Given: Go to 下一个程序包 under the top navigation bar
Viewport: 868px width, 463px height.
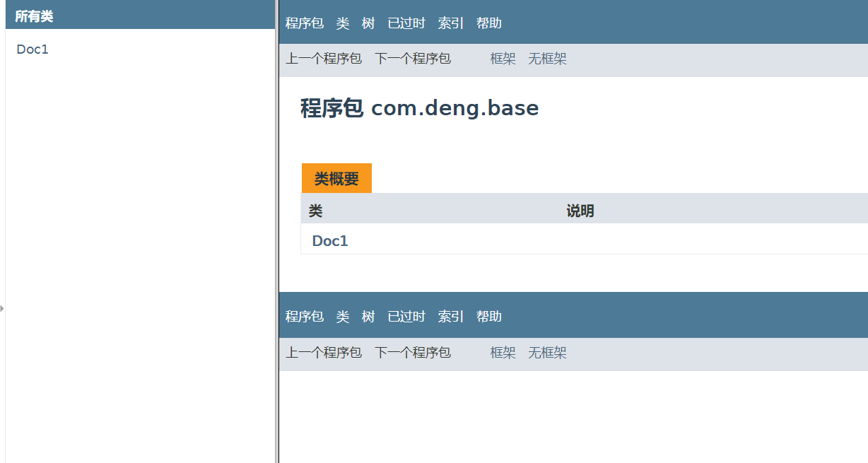Looking at the screenshot, I should click(x=413, y=59).
